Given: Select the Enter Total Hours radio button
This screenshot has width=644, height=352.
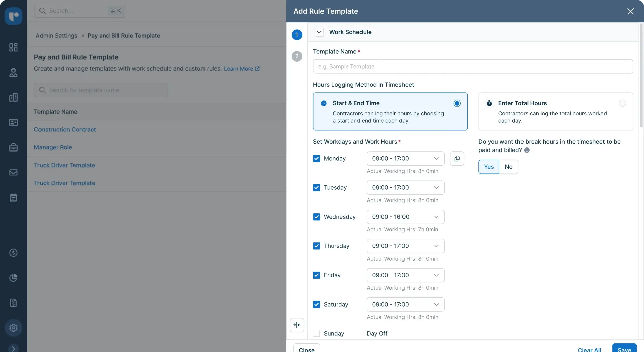Looking at the screenshot, I should 622,103.
